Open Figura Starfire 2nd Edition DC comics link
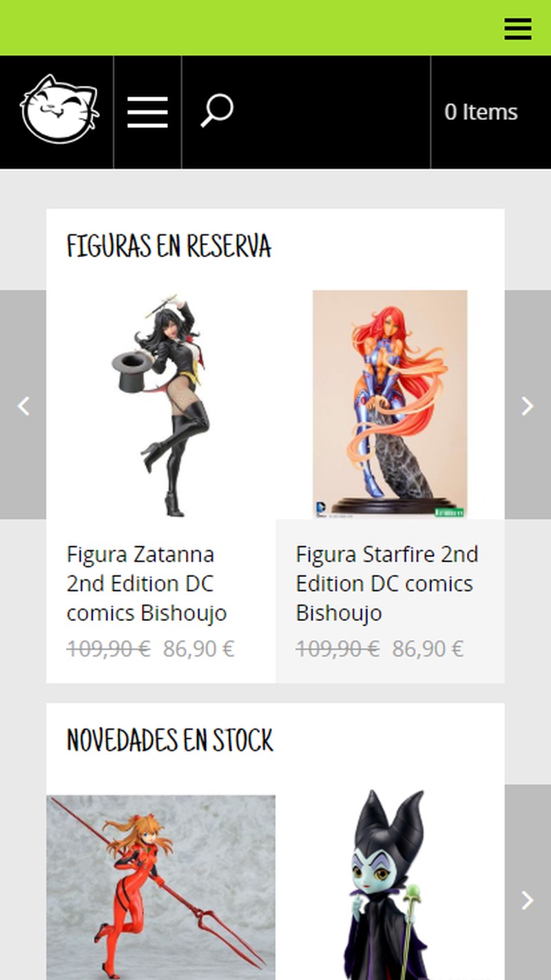Screen dimensions: 551x980 point(387,584)
